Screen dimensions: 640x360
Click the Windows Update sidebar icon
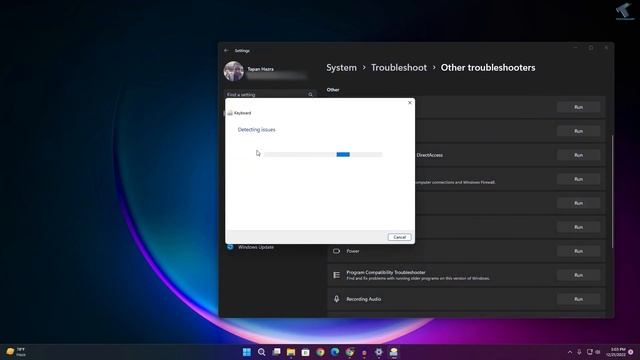tap(230, 247)
